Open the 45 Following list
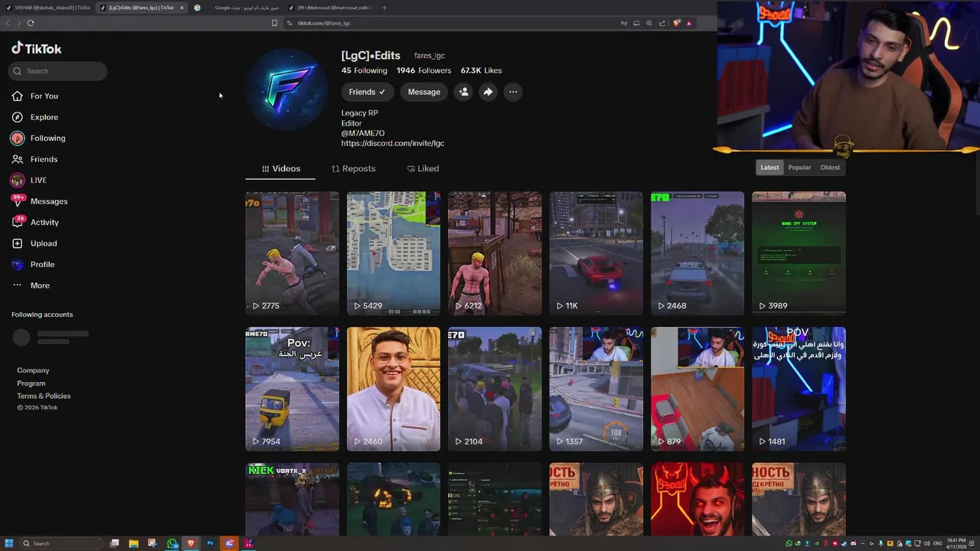980x551 pixels. [364, 70]
